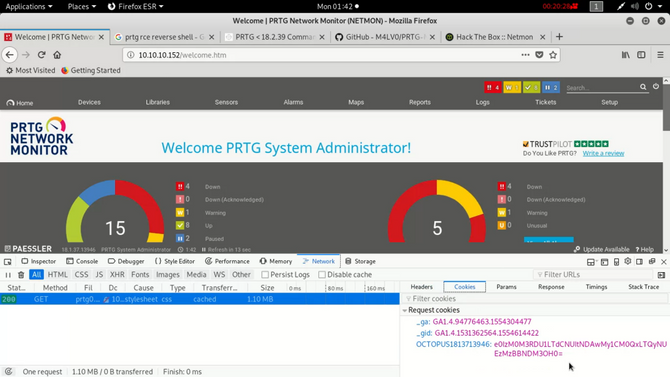Select the GET stylesheet request row

(x=200, y=299)
